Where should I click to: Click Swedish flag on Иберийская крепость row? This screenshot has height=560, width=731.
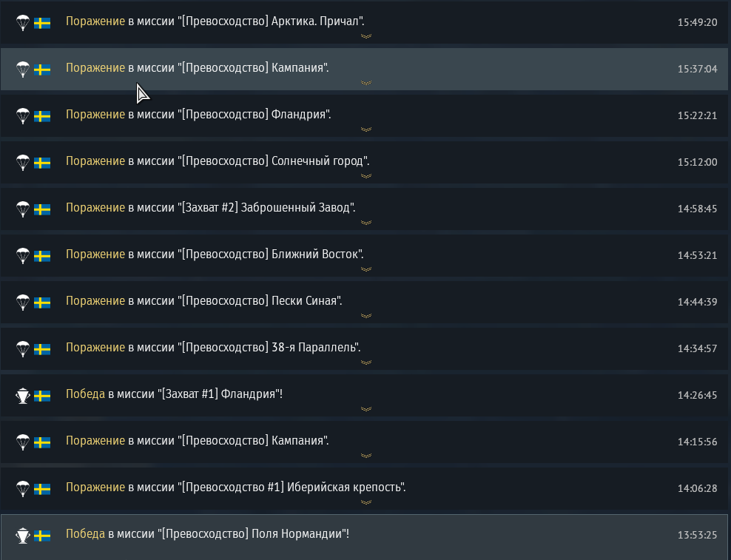(42, 488)
